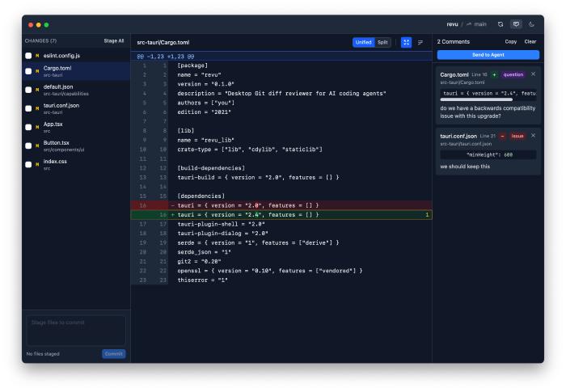Check the eslint.config.js staging checkbox
566x392 pixels.
(28, 55)
